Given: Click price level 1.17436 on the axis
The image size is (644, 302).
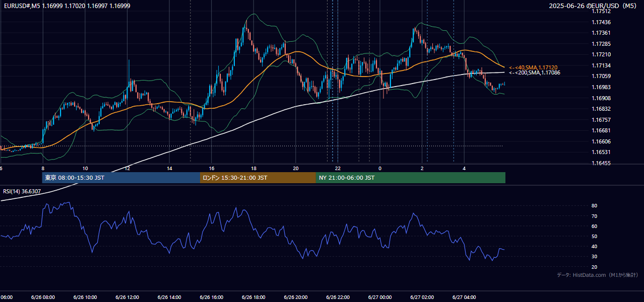Looking at the screenshot, I should tap(601, 22).
